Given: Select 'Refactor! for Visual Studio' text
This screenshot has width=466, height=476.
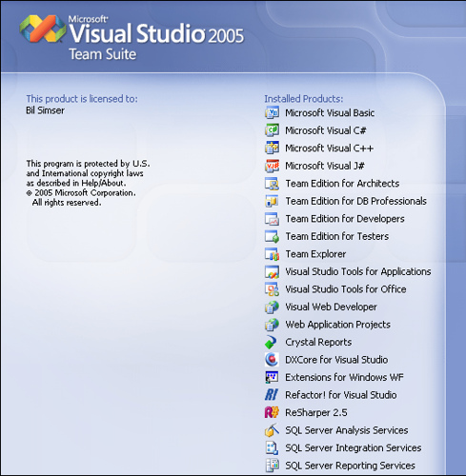Looking at the screenshot, I should tap(341, 395).
